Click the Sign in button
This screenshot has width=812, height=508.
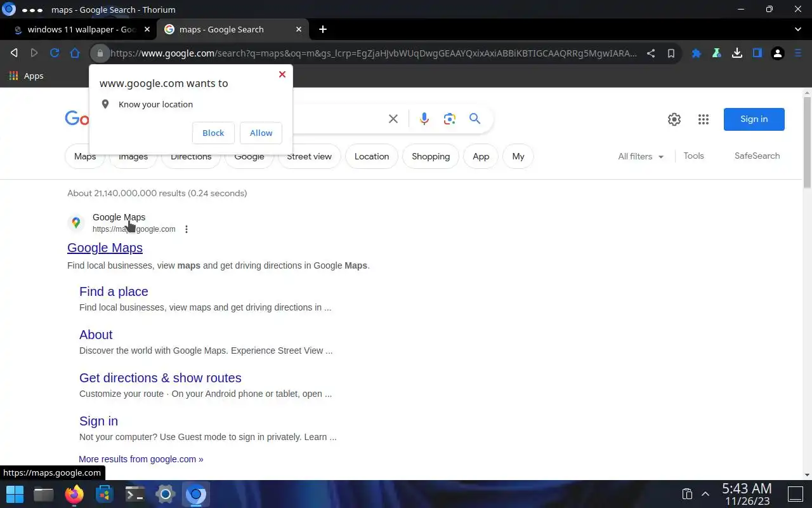coord(754,119)
